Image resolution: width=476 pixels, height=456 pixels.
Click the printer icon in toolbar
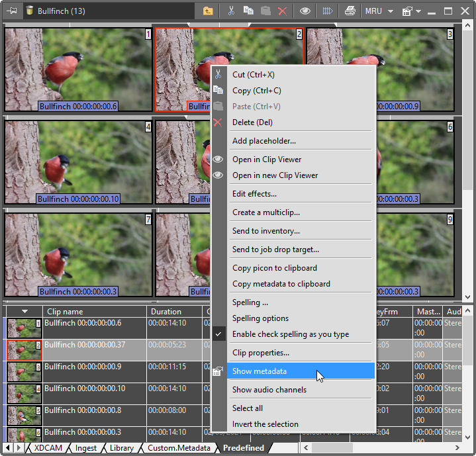tap(350, 11)
